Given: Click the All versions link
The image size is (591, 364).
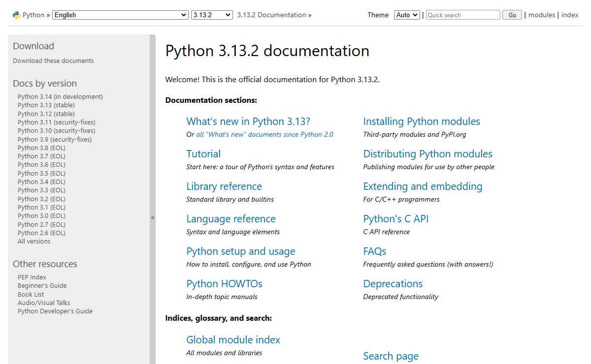Looking at the screenshot, I should pyautogui.click(x=34, y=242).
